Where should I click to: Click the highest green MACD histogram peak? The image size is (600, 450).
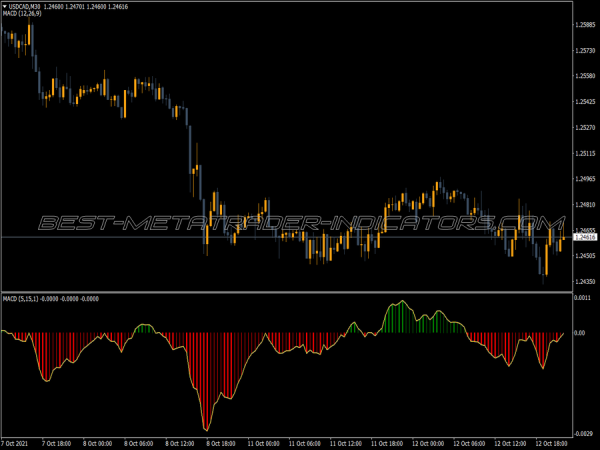click(402, 317)
